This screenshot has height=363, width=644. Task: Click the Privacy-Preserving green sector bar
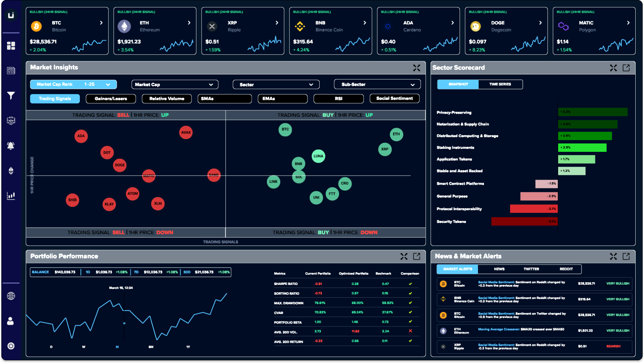pos(592,112)
